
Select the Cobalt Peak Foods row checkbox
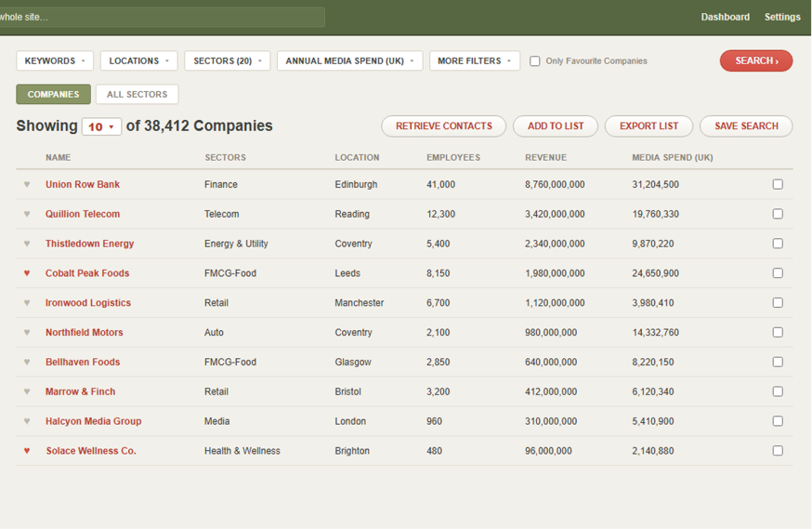click(x=778, y=273)
